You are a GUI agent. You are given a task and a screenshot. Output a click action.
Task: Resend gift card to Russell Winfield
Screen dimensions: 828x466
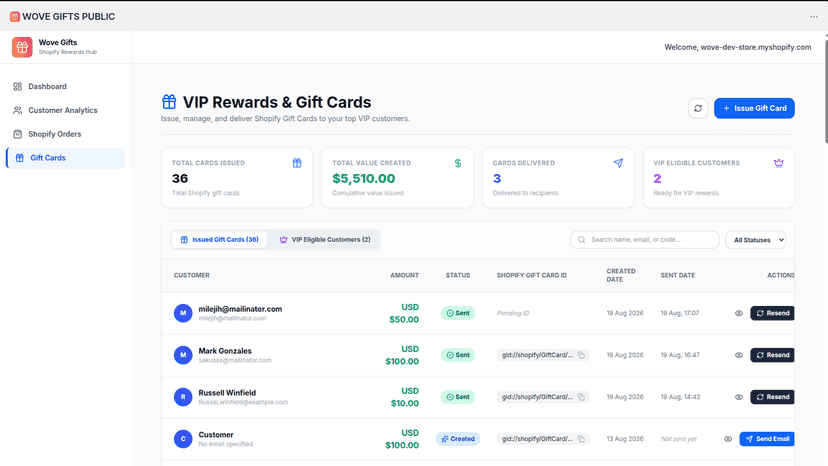click(773, 397)
